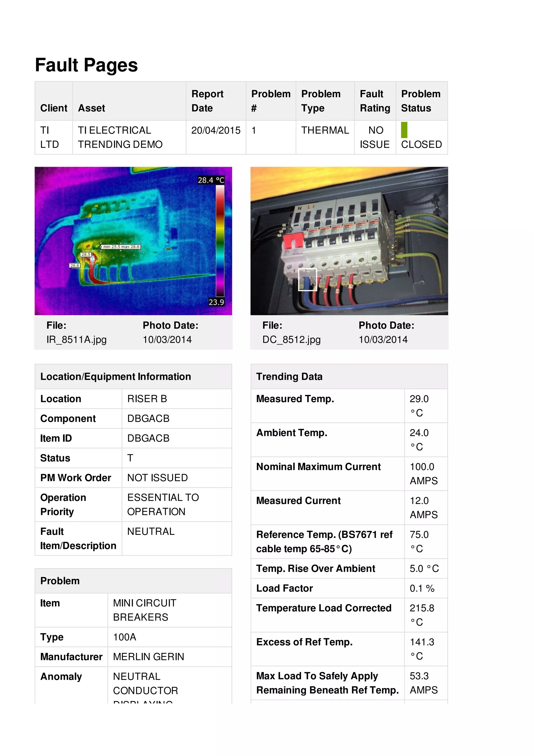This screenshot has width=534, height=756.
Task: Click the 'NOT ISSUED' work order value
Action: (157, 478)
